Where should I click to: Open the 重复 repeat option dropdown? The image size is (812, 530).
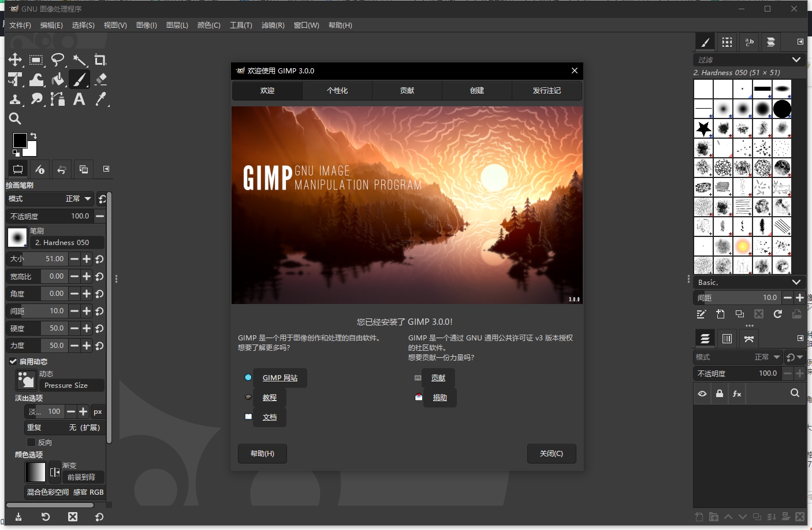point(64,428)
